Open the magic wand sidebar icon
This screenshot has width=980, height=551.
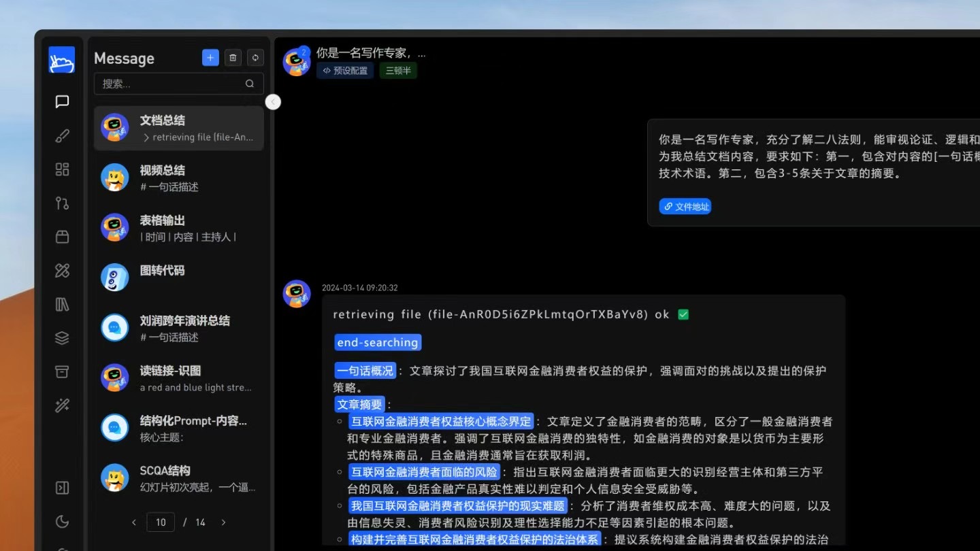coord(62,405)
